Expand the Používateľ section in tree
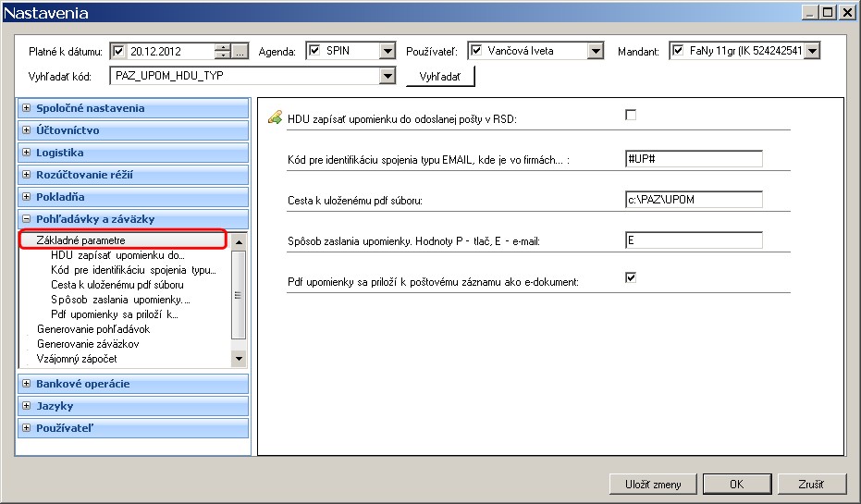The height and width of the screenshot is (504, 861). (26, 427)
